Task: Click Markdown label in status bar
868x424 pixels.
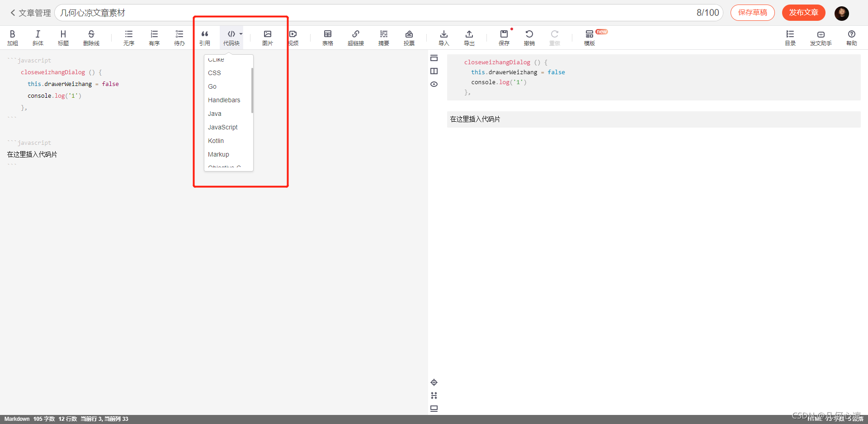Action: [17, 419]
